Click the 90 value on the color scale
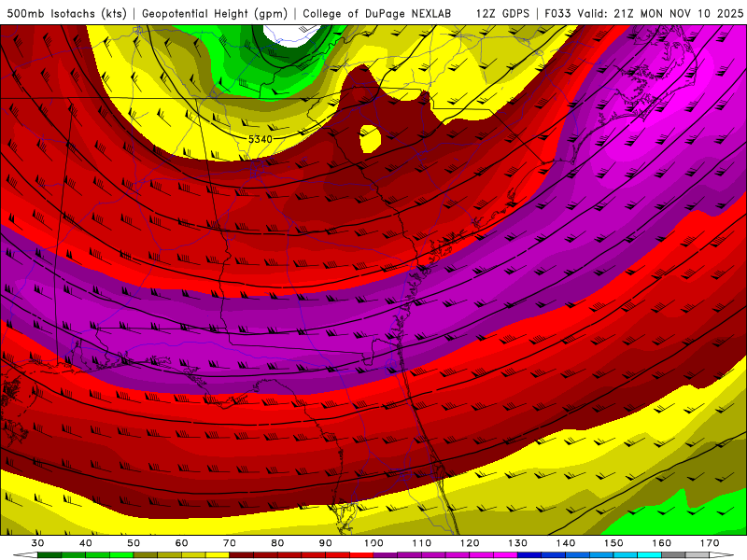 coord(325,543)
